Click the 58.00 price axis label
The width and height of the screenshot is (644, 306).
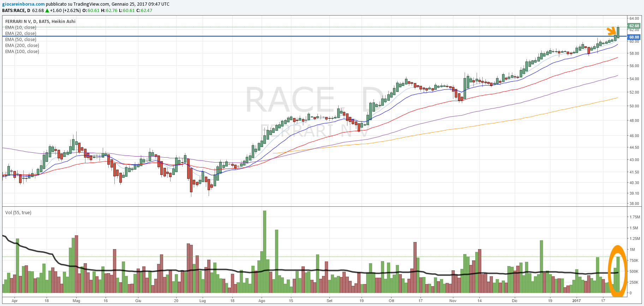(634, 54)
